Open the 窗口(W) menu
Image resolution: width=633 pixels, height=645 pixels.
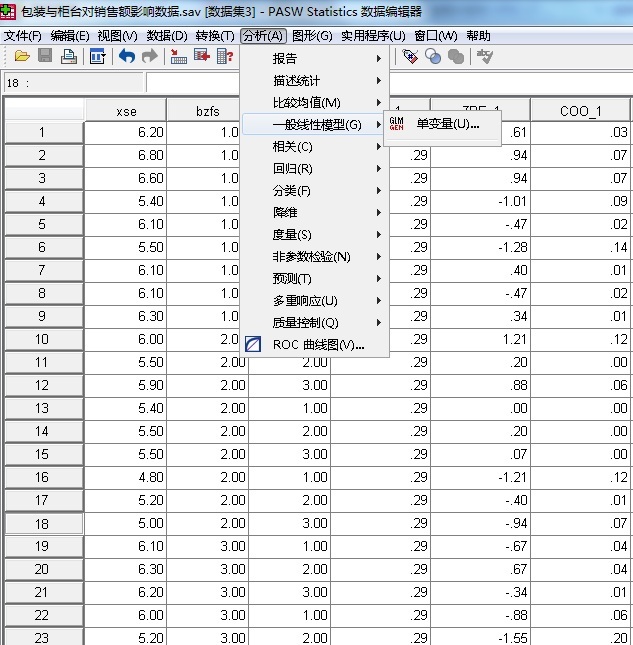click(436, 36)
